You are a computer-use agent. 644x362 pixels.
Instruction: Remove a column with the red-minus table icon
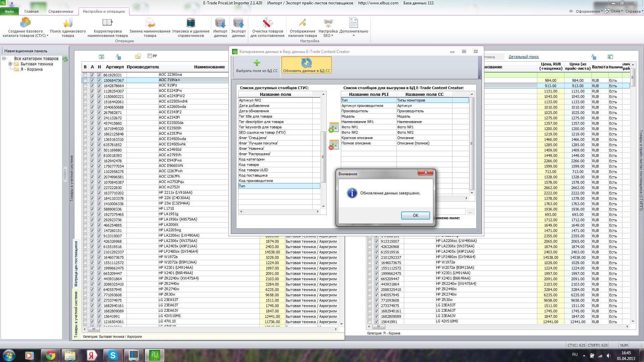(x=334, y=145)
